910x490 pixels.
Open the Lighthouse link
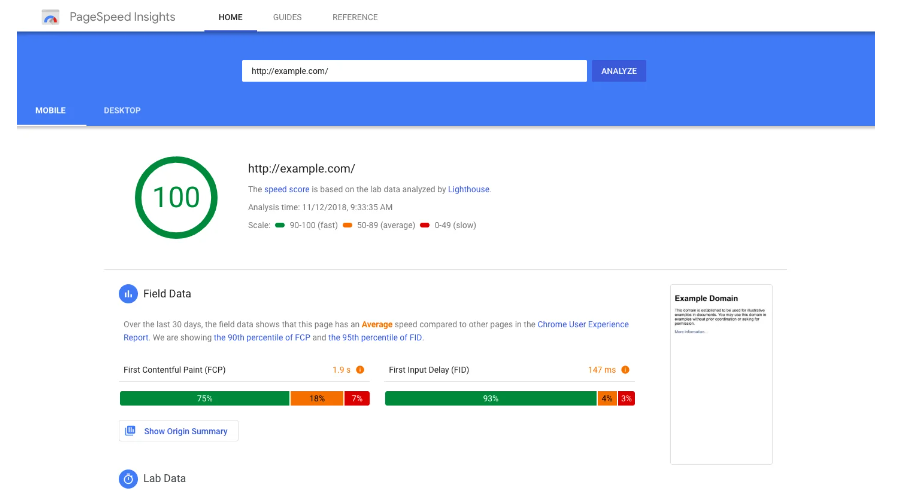coord(470,189)
